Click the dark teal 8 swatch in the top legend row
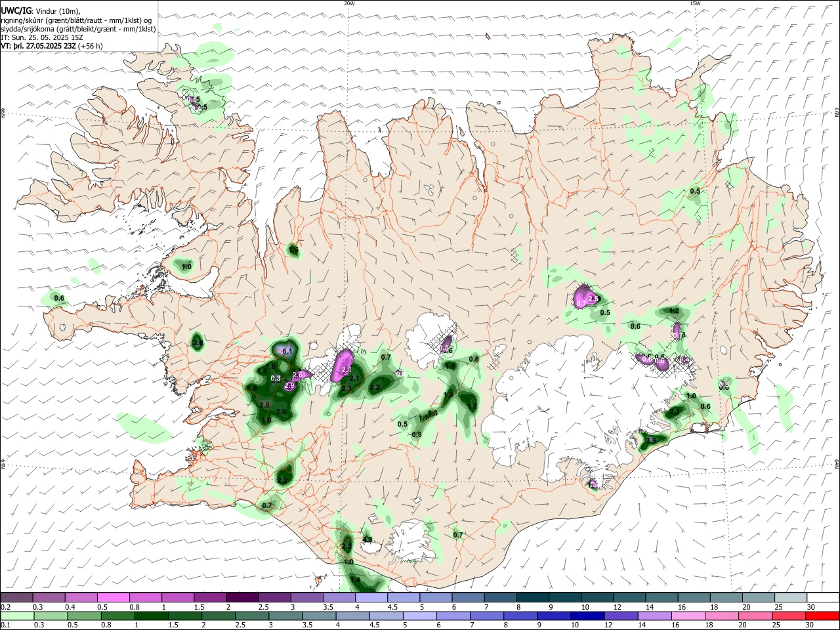The width and height of the screenshot is (840, 630). click(533, 597)
